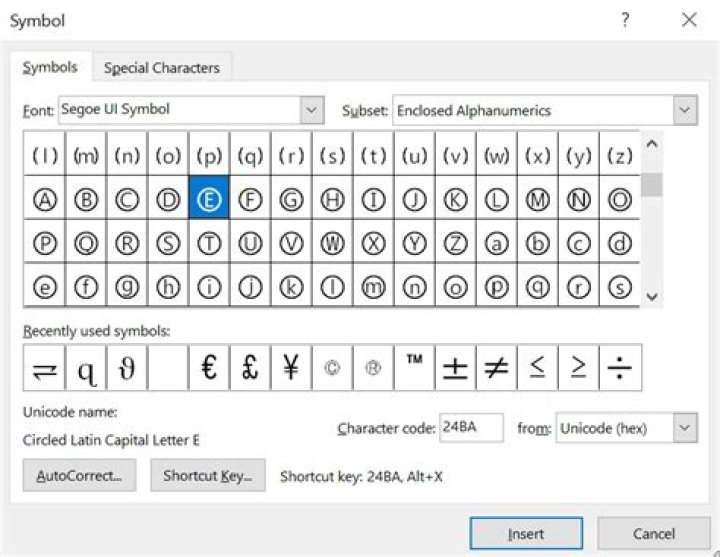Image resolution: width=720 pixels, height=557 pixels.
Task: Insert the not-equal sign from recent symbols
Action: (x=496, y=369)
